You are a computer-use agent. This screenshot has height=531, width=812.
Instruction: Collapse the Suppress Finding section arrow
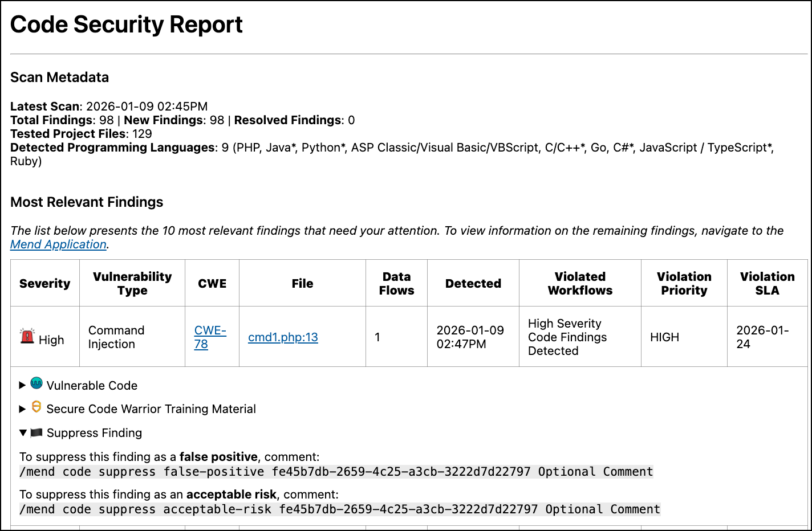pyautogui.click(x=23, y=433)
